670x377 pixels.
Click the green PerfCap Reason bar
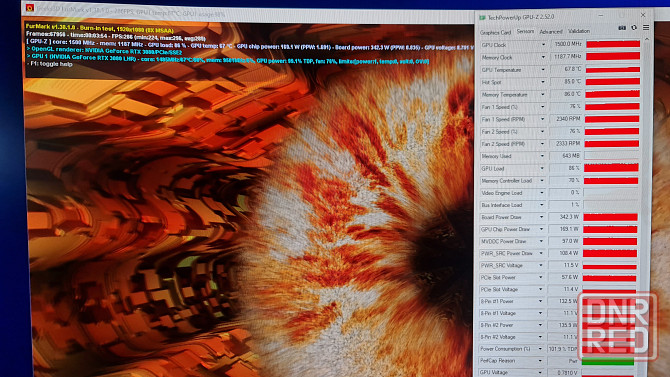coord(608,362)
